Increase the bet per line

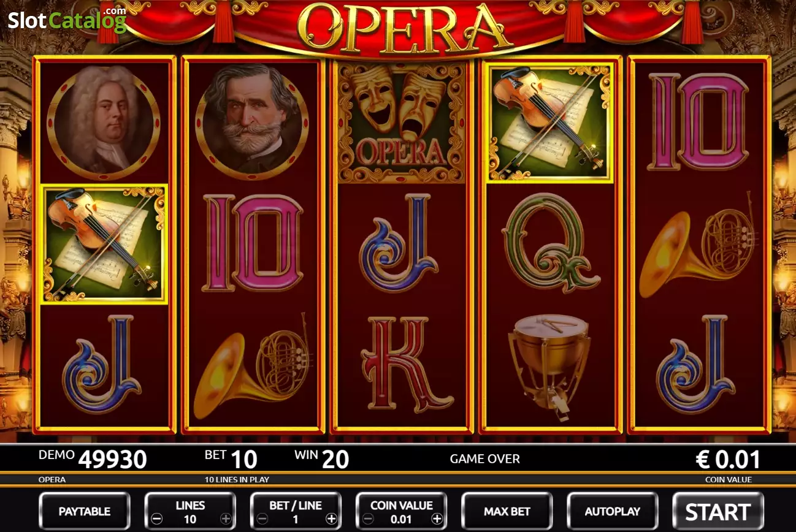pos(331,519)
